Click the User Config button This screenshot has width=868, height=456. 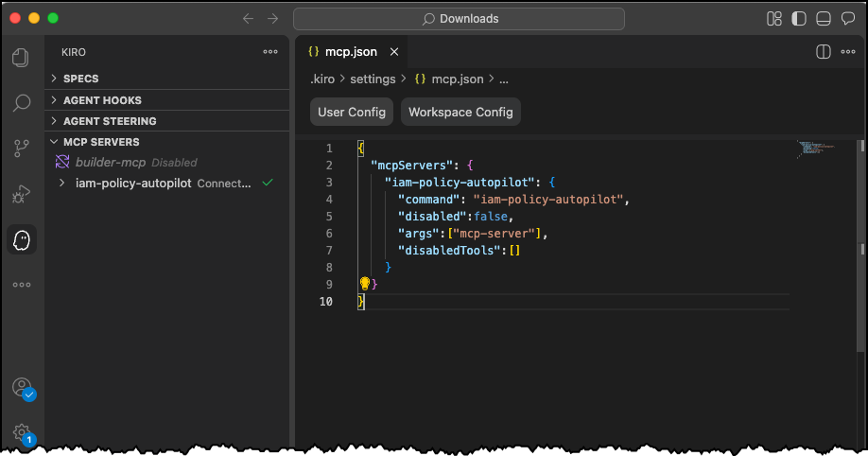(352, 112)
